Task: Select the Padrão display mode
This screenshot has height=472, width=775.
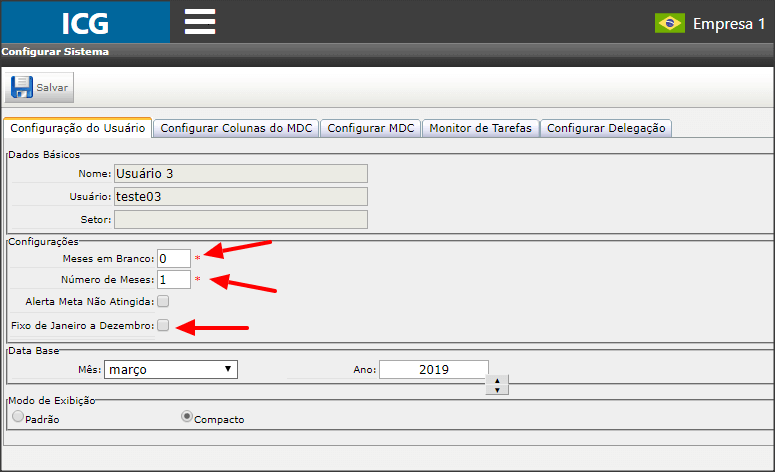Action: pyautogui.click(x=18, y=416)
